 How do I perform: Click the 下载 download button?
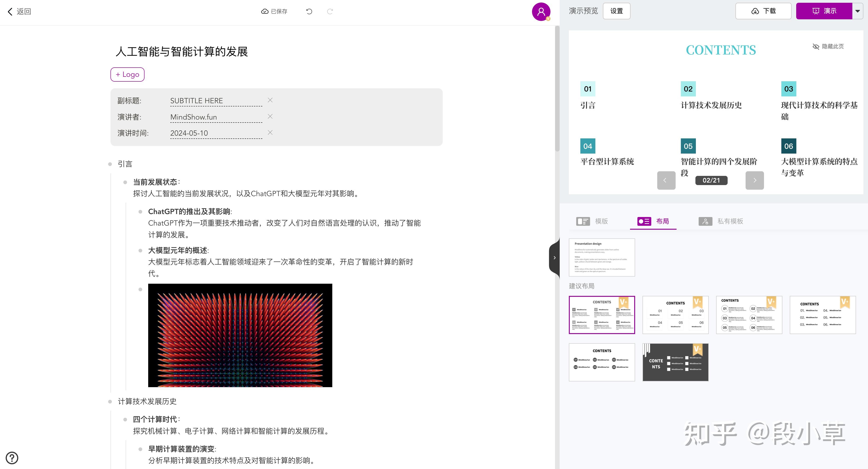[x=763, y=11]
